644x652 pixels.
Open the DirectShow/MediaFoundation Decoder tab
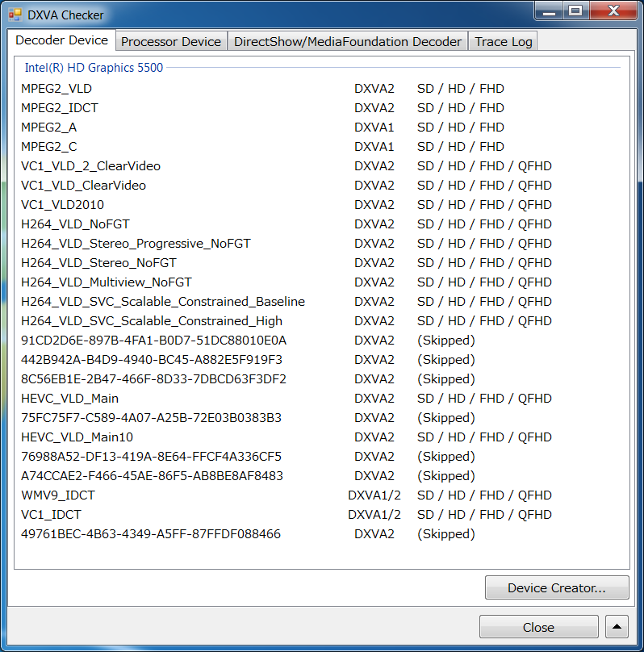click(348, 42)
